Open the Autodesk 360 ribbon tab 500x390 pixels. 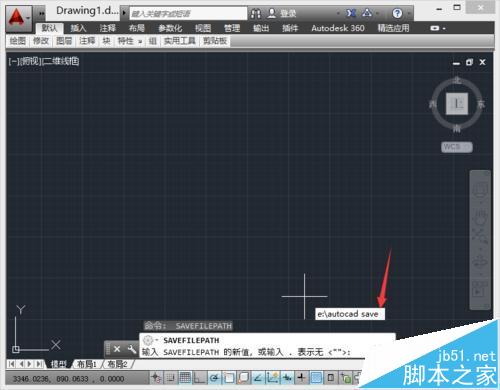(x=338, y=28)
